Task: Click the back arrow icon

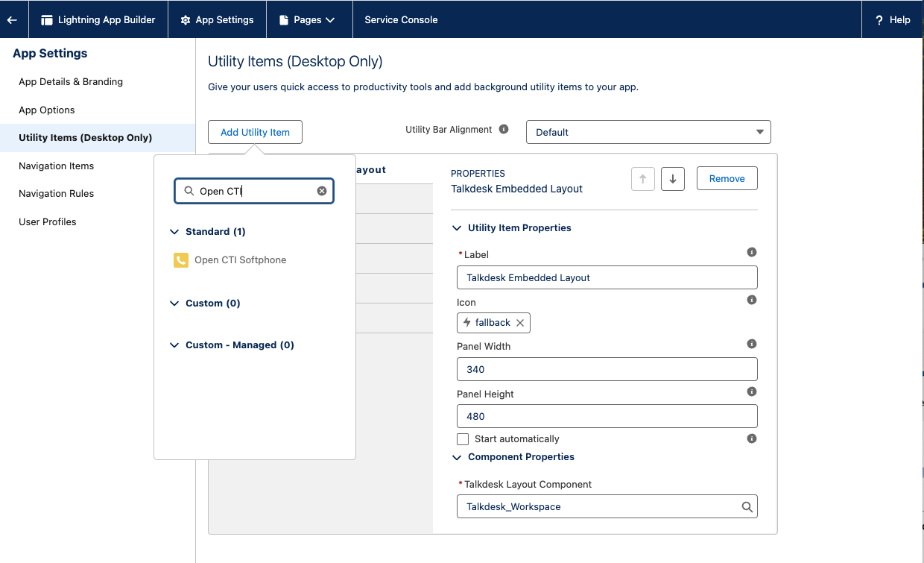Action: 12,20
